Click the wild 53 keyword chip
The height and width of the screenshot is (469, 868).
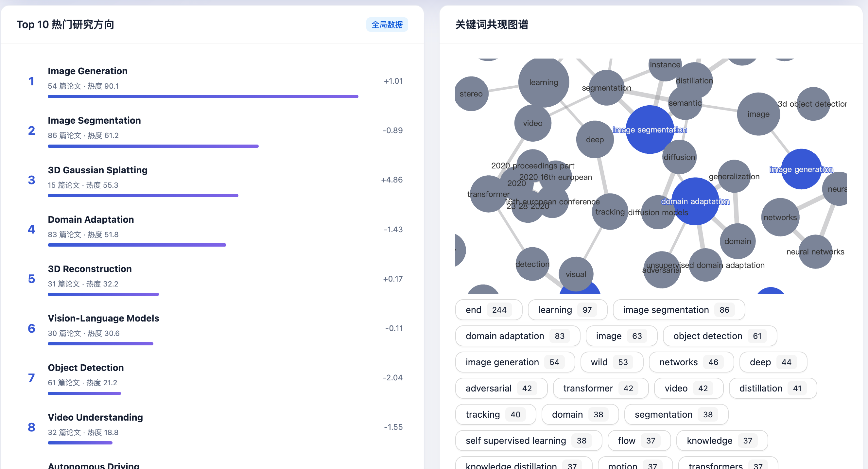click(x=612, y=362)
